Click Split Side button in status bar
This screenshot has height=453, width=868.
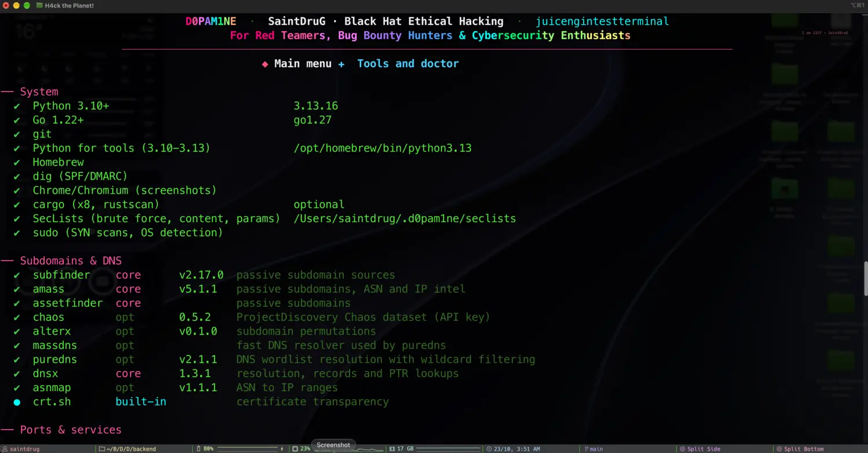click(700, 449)
